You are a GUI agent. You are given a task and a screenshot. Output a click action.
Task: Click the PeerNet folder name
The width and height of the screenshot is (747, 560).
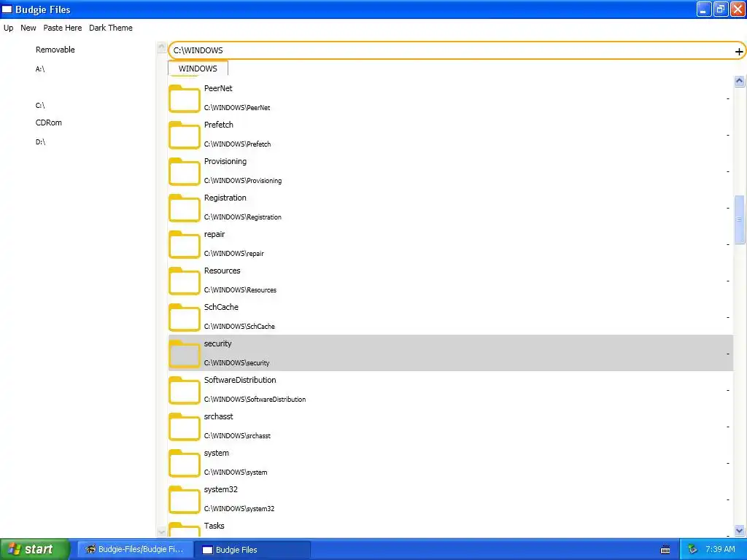pos(218,88)
